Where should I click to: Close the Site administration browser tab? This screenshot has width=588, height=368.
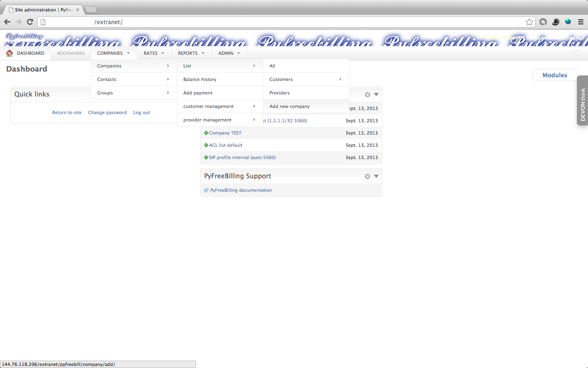(x=78, y=10)
